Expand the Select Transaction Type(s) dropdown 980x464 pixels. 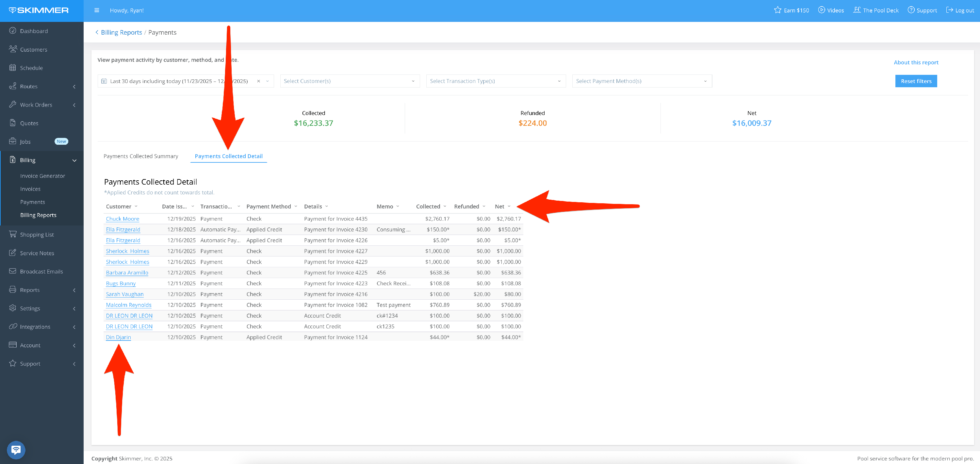[x=495, y=81]
